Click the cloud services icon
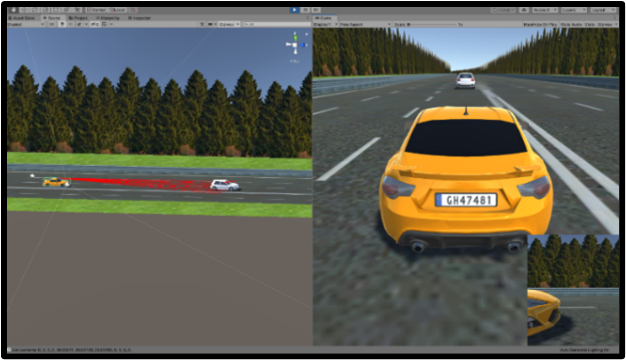 point(524,10)
